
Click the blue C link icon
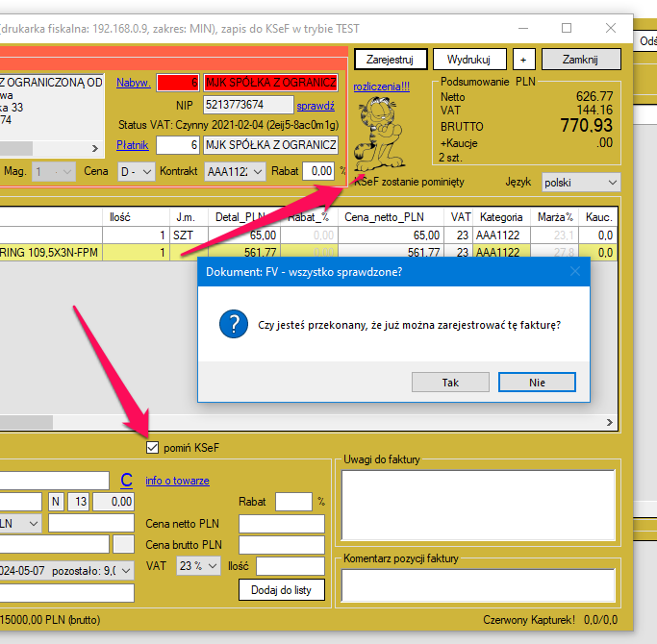[126, 480]
